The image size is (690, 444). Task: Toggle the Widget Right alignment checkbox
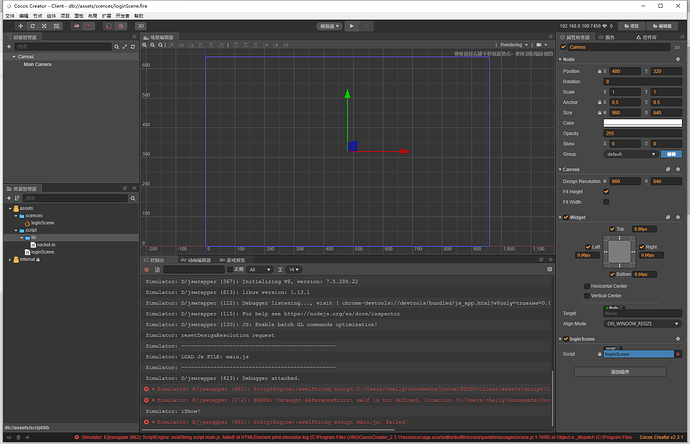coord(642,247)
